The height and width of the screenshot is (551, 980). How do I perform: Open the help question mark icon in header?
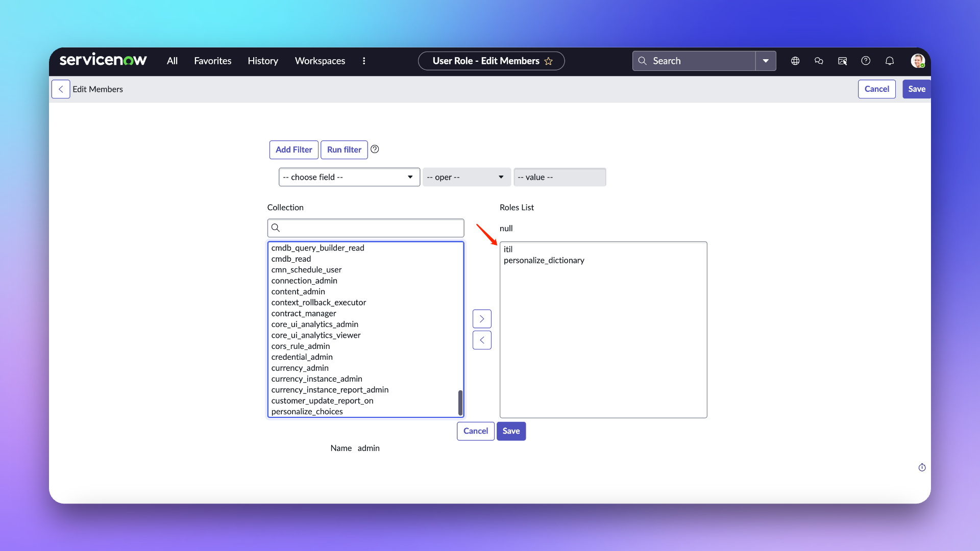click(866, 61)
